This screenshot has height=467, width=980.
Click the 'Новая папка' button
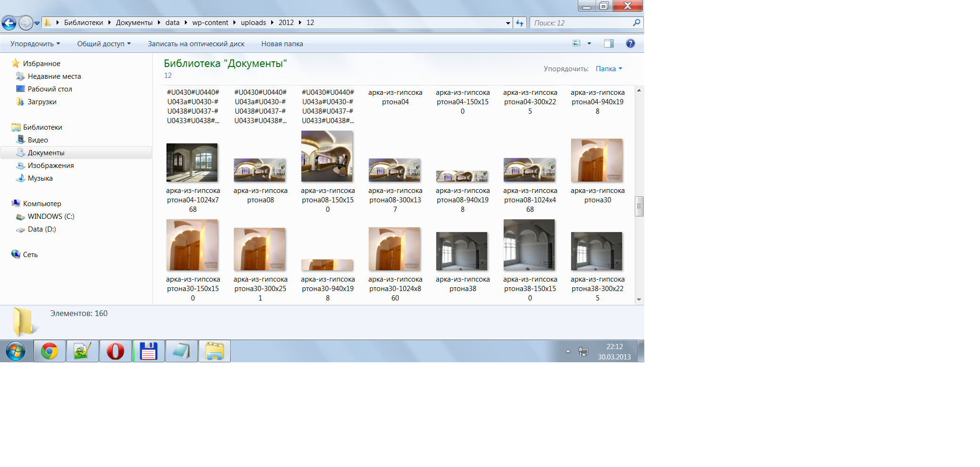pos(282,43)
